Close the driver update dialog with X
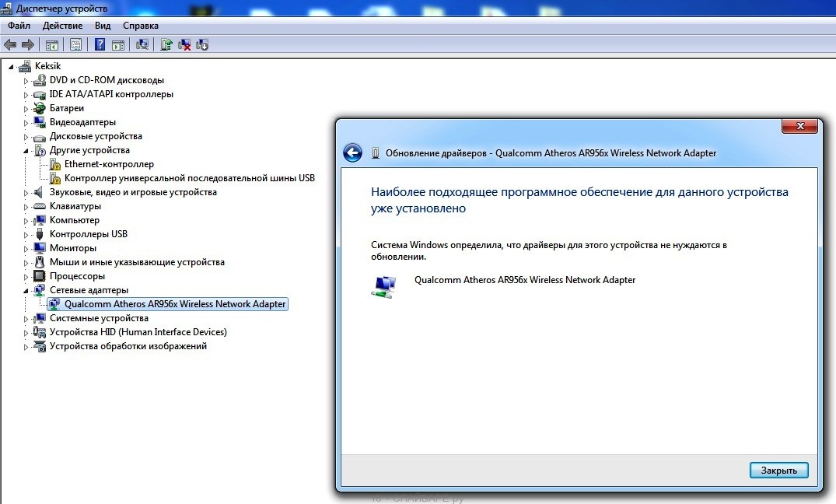 (x=799, y=126)
